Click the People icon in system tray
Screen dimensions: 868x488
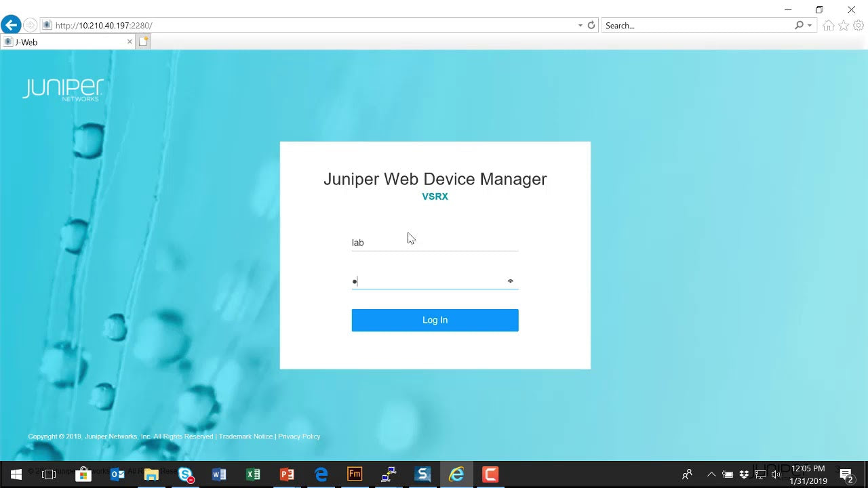click(x=687, y=474)
